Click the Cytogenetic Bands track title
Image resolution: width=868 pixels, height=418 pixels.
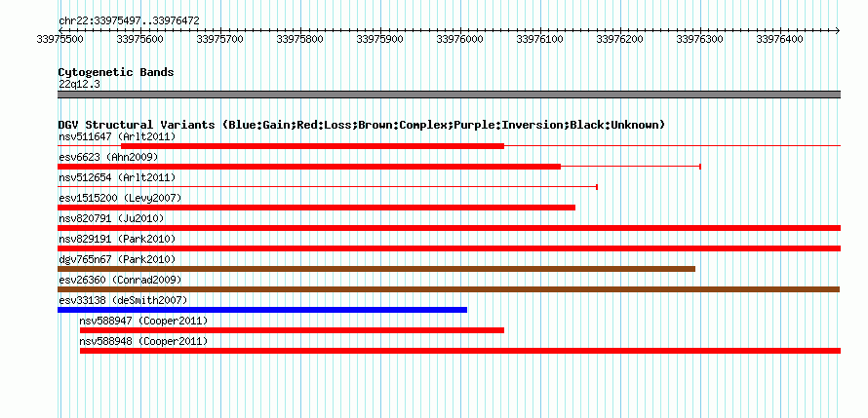116,72
